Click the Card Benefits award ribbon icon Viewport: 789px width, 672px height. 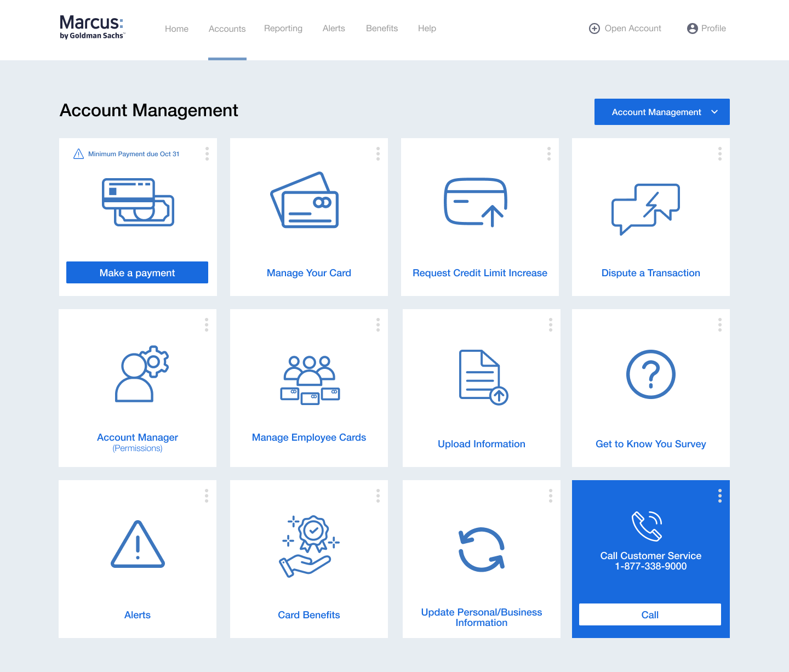coord(310,546)
